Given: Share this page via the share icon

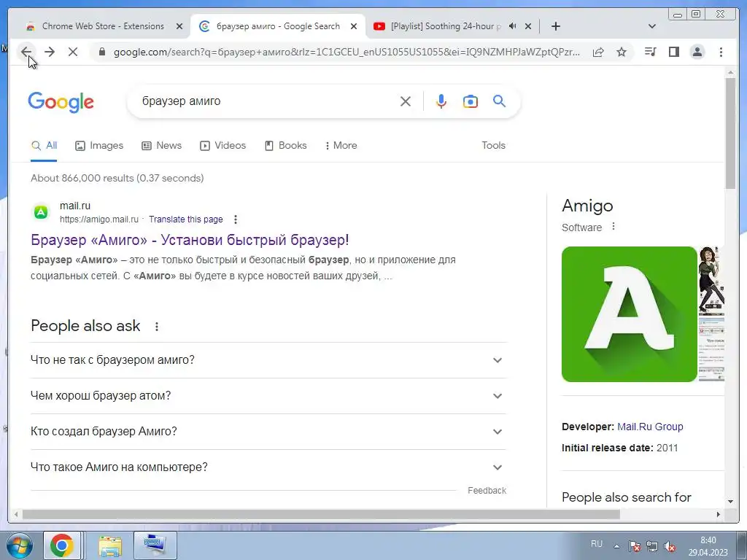Looking at the screenshot, I should [598, 52].
